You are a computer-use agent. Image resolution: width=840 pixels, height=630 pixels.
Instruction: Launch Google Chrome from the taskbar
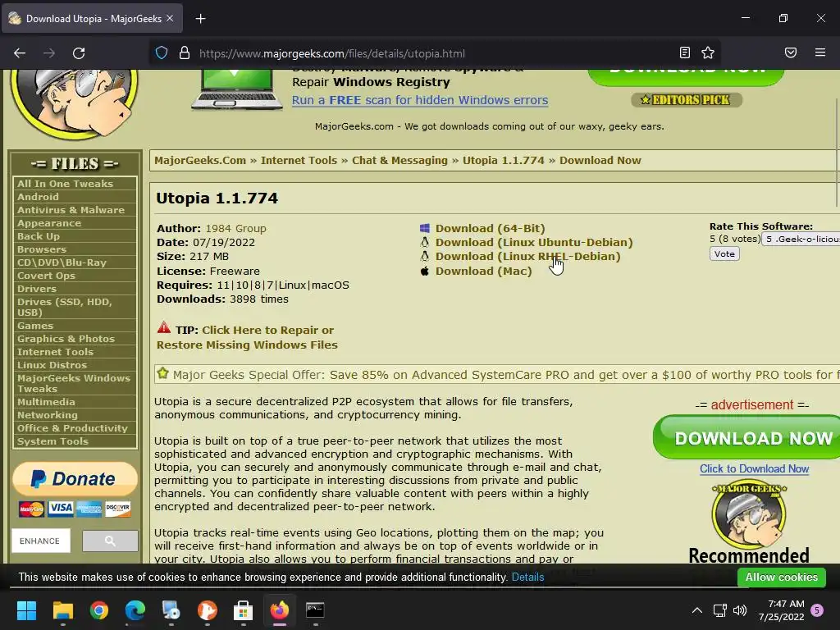pos(99,610)
